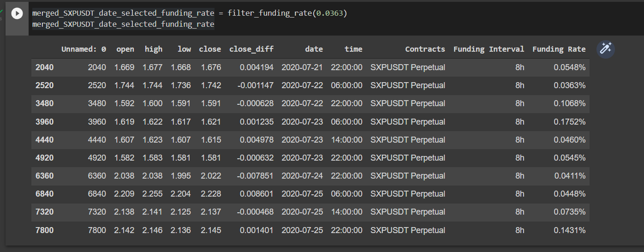The height and width of the screenshot is (252, 644).
Task: Select row index 7800
Action: tap(44, 230)
